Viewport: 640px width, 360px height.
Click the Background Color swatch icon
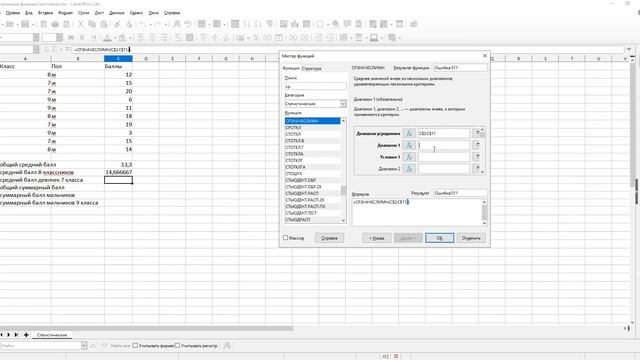point(122,38)
